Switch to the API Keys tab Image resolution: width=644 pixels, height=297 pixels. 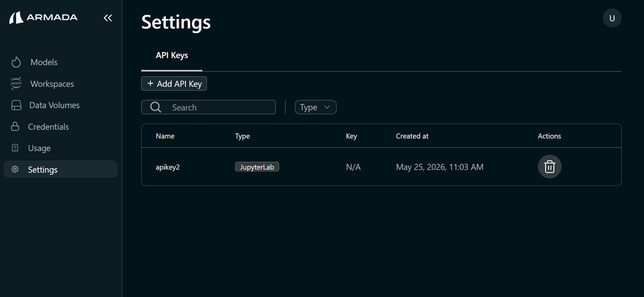click(172, 55)
